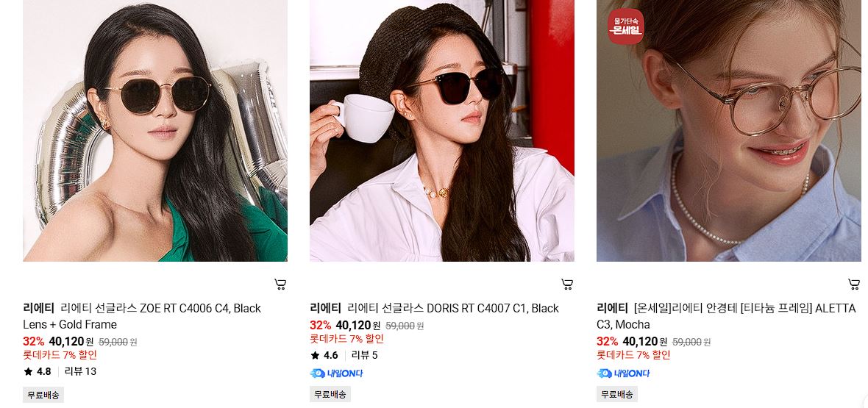Open DORIS RT C4007 C1 Black title link
Viewport: 868px width, 408px height.
[453, 308]
